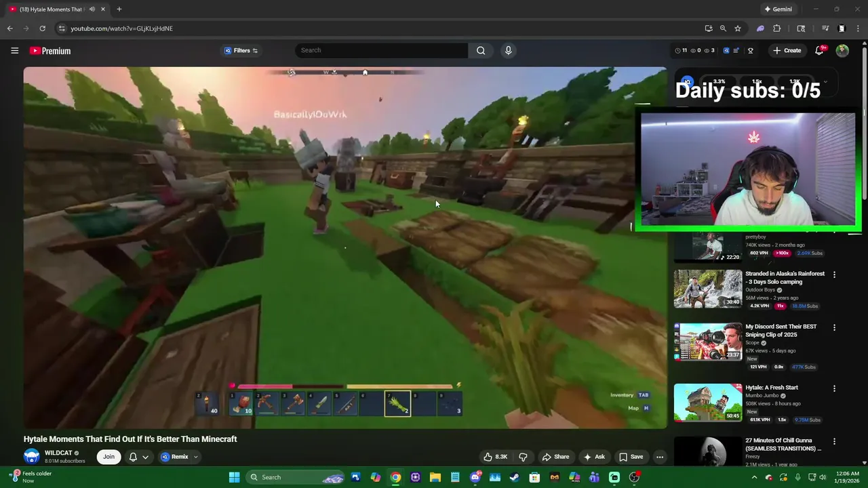The image size is (868, 488).
Task: Click the Chrome address bar URL
Action: 122,28
